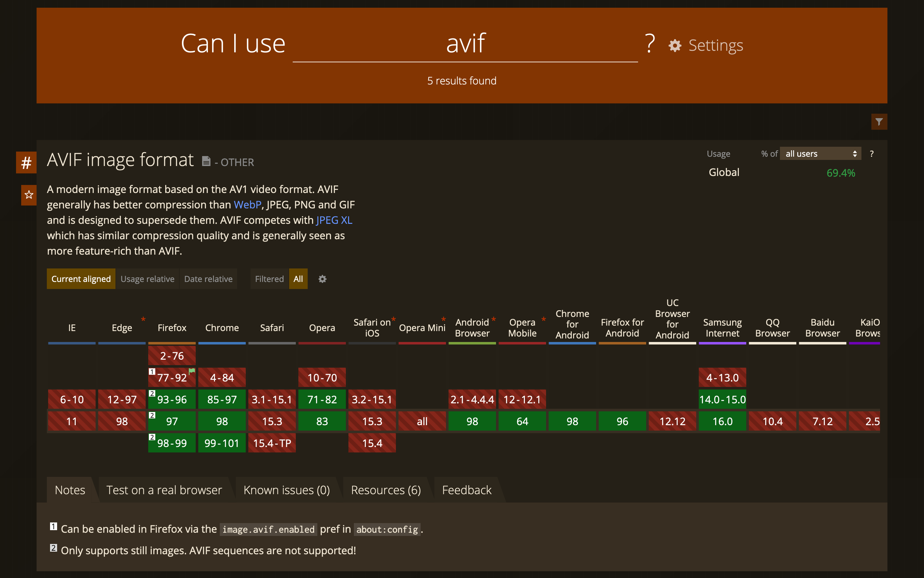Click Opera 83 cell
This screenshot has width=924, height=578.
322,421
